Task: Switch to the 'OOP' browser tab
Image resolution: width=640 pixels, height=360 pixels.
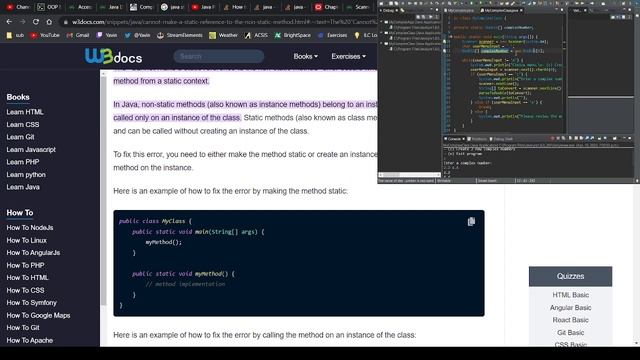Action: (x=49, y=7)
